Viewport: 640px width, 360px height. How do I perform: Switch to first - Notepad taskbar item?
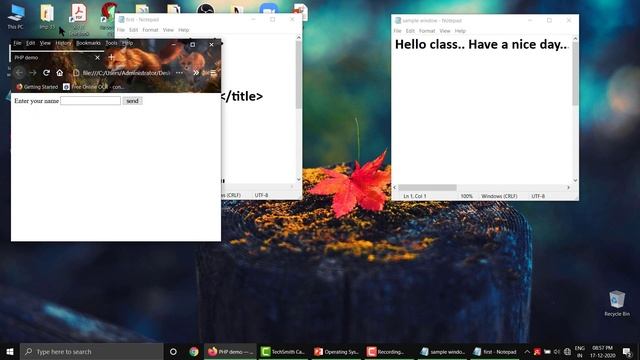(495, 351)
